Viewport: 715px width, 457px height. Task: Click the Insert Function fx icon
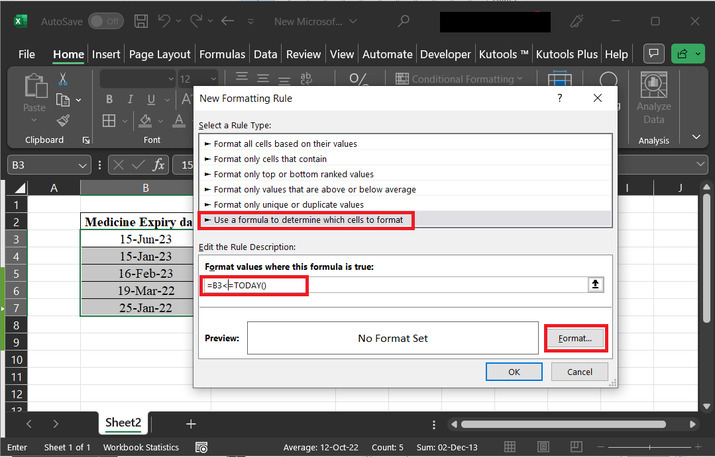(159, 165)
